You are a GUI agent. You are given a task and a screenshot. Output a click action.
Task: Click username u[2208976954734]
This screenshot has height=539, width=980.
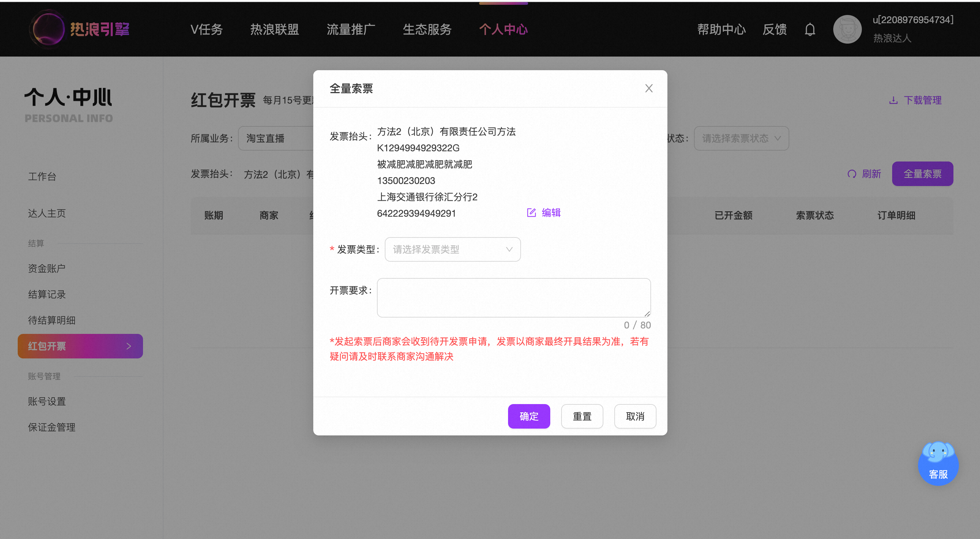pos(913,20)
